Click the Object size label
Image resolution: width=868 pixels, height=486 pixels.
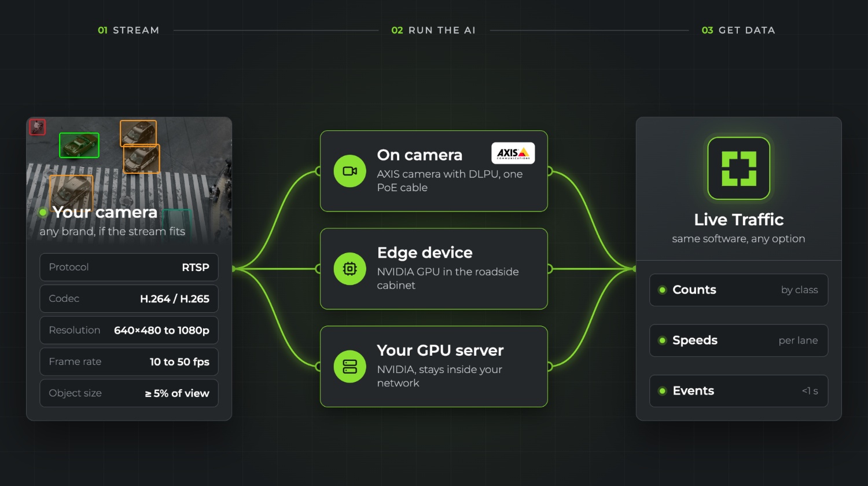pos(75,393)
